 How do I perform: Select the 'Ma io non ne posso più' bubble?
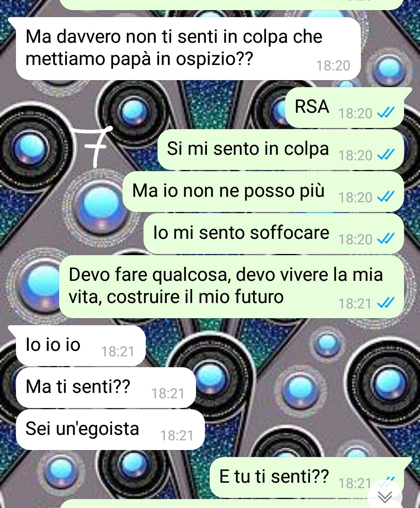pyautogui.click(x=263, y=192)
